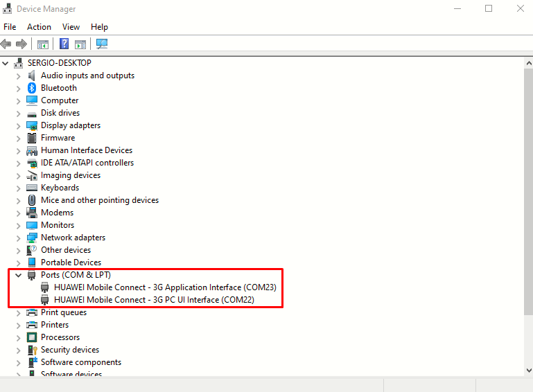
Task: Click the Bluetooth category icon
Action: [32, 88]
